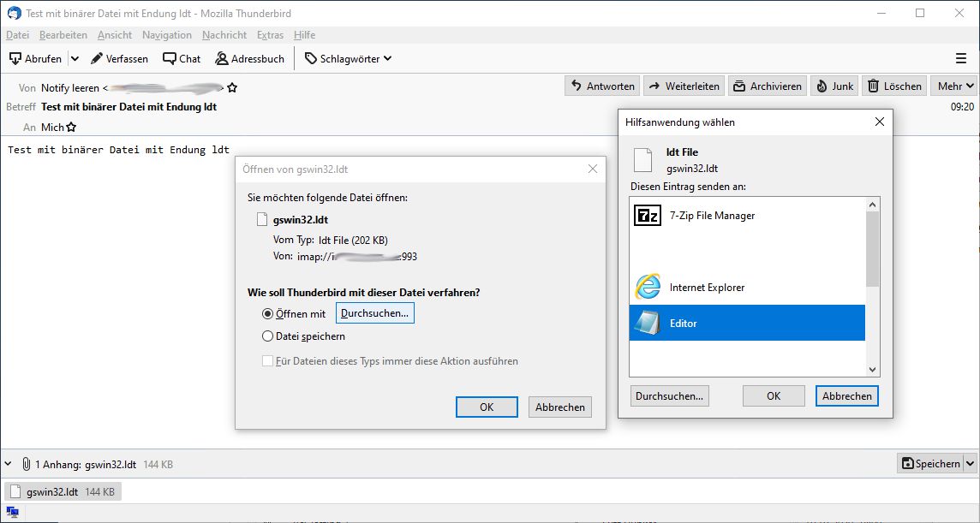Archive the message with Archivieren

[767, 86]
